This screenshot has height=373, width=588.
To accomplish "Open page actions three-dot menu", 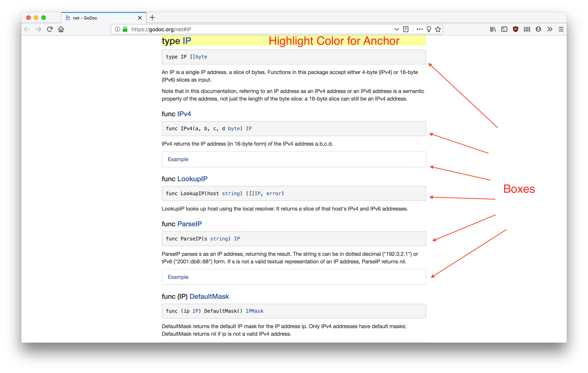I will (x=420, y=29).
